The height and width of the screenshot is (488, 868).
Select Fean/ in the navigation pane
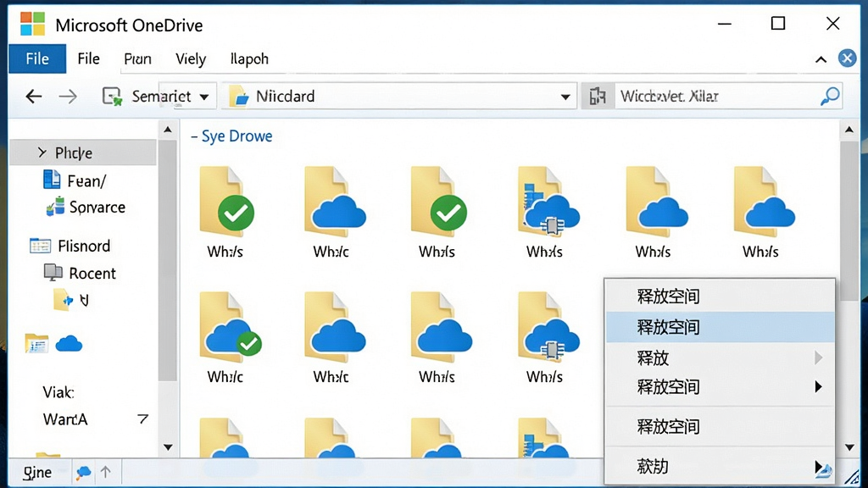[x=86, y=180]
